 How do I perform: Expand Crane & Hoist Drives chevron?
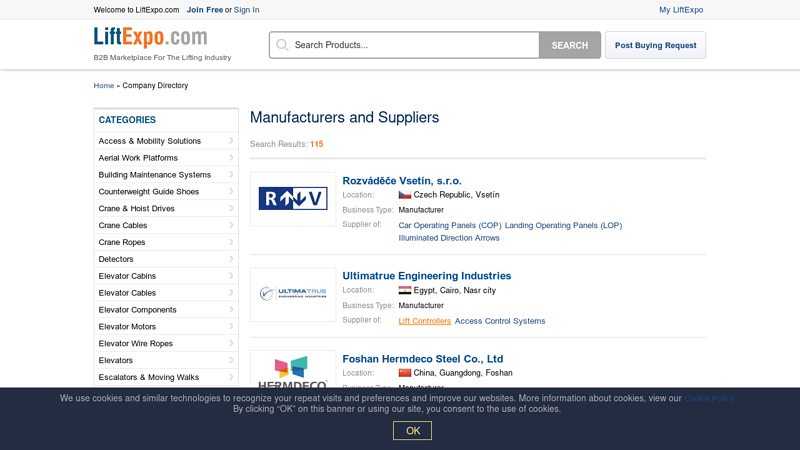231,208
